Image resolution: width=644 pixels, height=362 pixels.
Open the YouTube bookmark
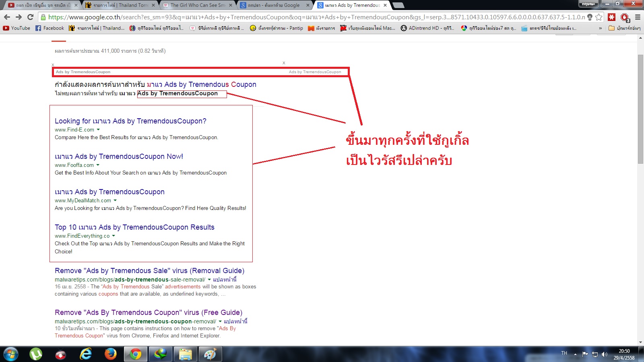click(17, 28)
